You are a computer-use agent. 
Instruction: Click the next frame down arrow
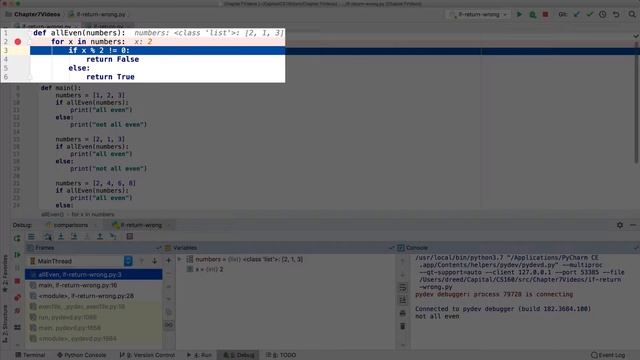tap(154, 261)
